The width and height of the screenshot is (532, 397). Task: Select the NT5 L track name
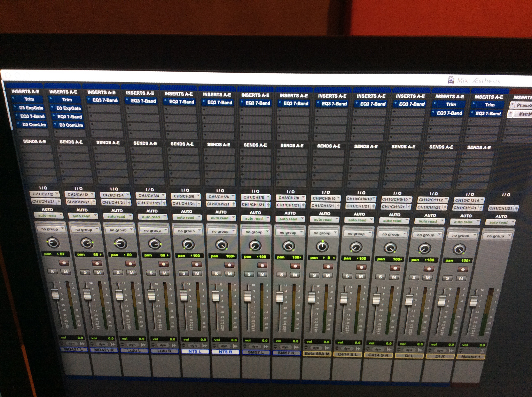195,351
